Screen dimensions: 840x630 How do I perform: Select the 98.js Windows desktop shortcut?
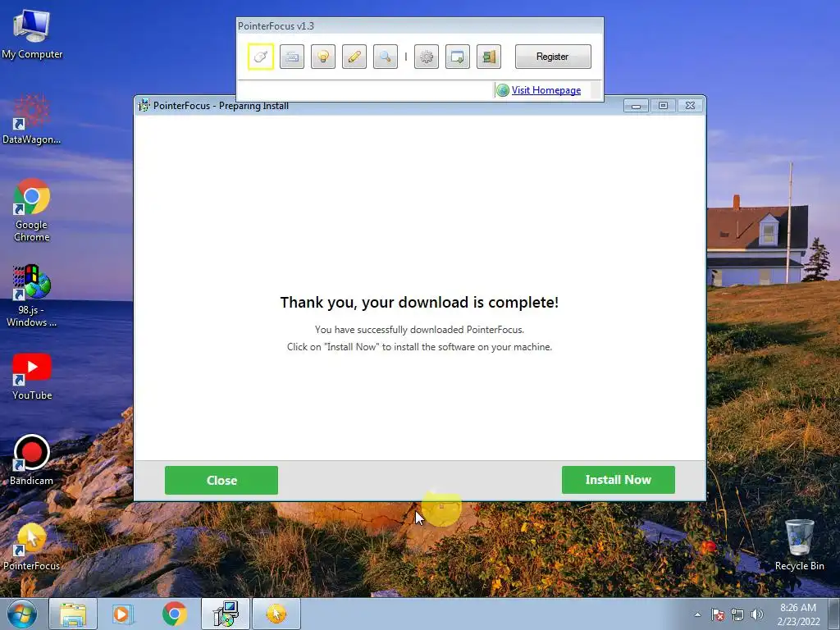[32, 295]
